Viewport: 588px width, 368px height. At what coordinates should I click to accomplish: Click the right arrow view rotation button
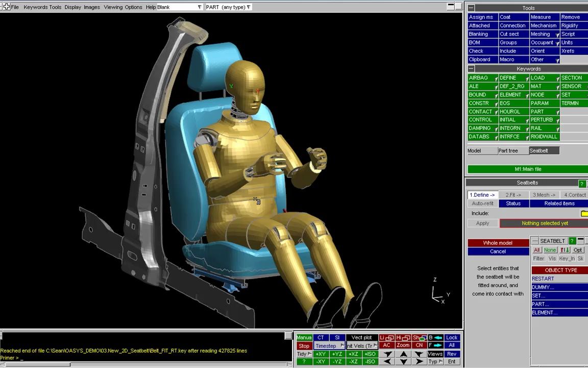(x=419, y=362)
